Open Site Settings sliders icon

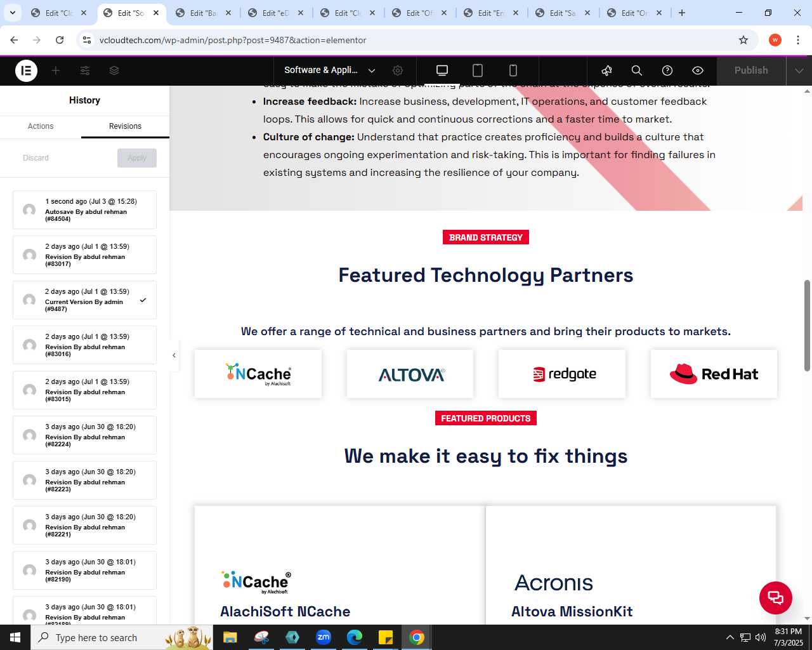click(x=85, y=70)
